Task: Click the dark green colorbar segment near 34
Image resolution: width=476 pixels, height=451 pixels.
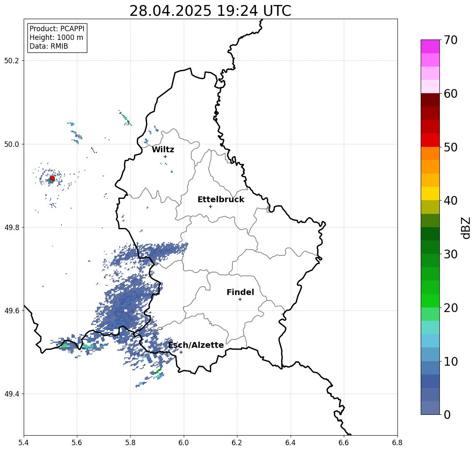Action: pos(430,234)
